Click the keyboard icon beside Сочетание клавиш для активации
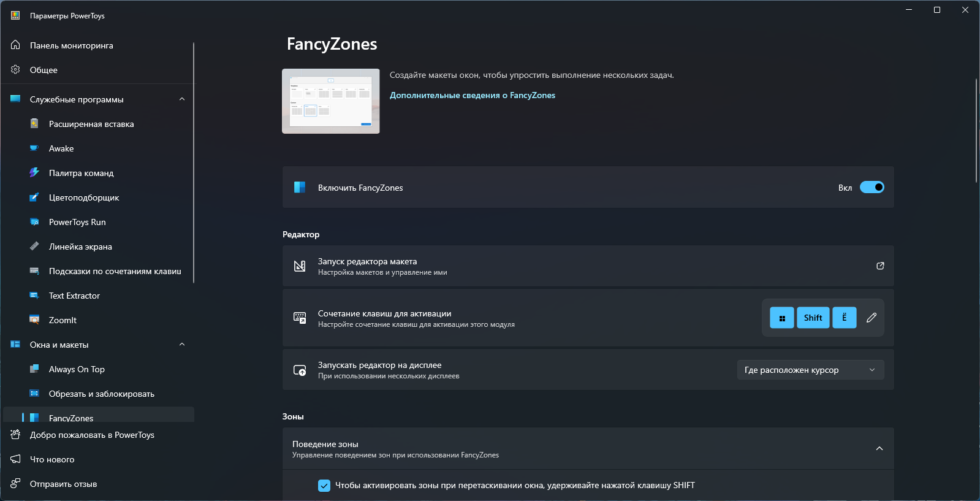Viewport: 980px width, 501px height. pyautogui.click(x=300, y=318)
